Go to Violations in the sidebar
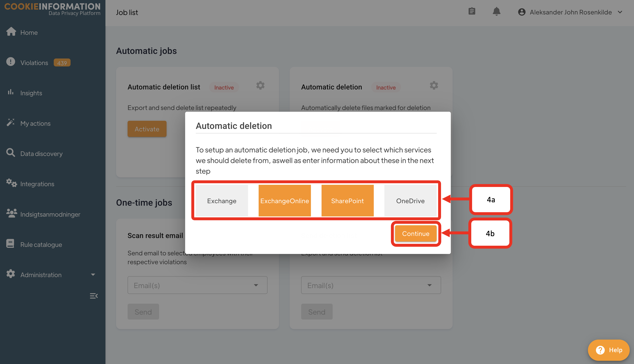The height and width of the screenshot is (364, 634). click(34, 62)
